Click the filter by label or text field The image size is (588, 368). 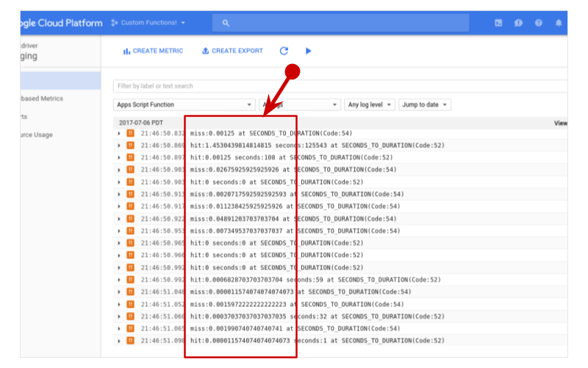pos(338,86)
